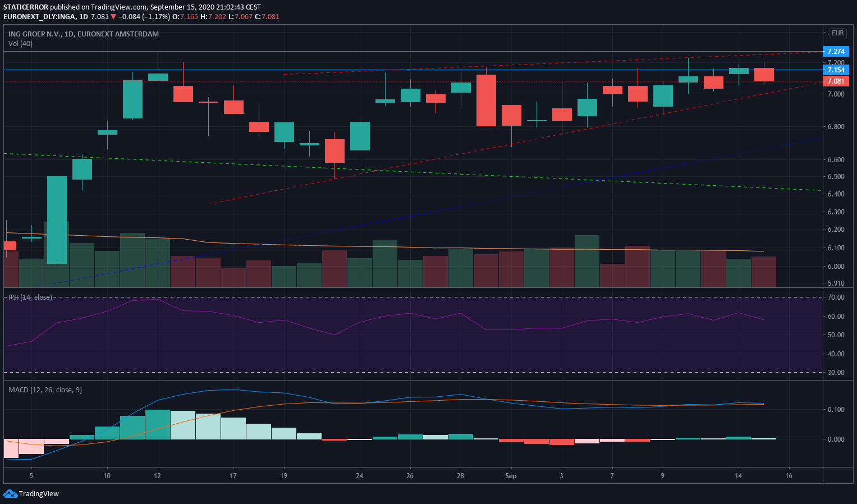The image size is (857, 504).
Task: Click the 6.800 price axis value
Action: (x=836, y=127)
